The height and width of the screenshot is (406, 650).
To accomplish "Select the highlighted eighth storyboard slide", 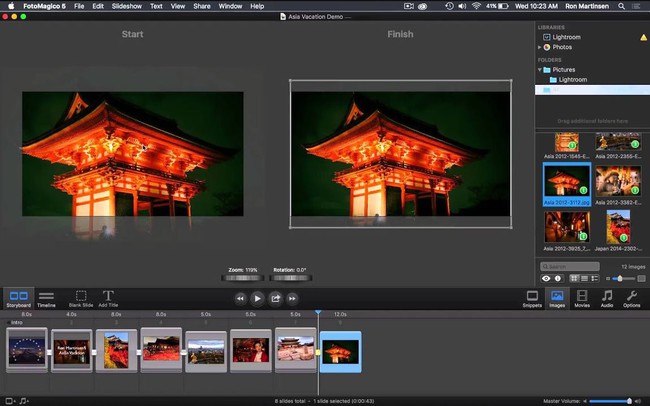I will [x=341, y=352].
